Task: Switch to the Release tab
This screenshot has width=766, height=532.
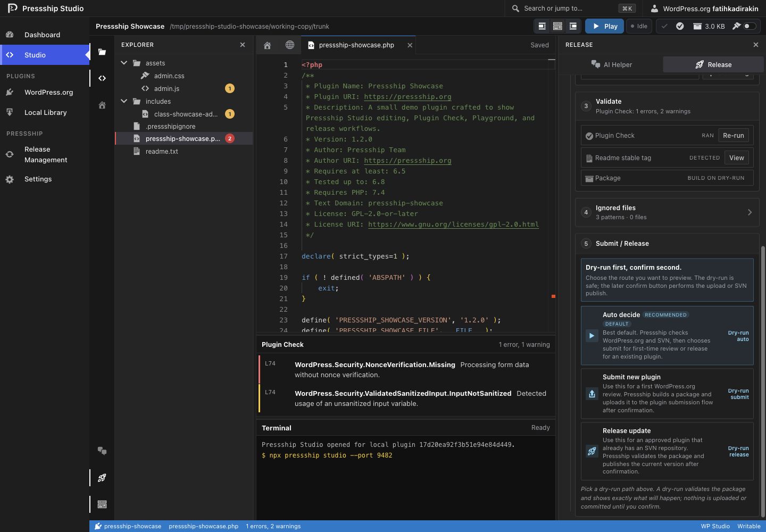Action: [x=713, y=64]
